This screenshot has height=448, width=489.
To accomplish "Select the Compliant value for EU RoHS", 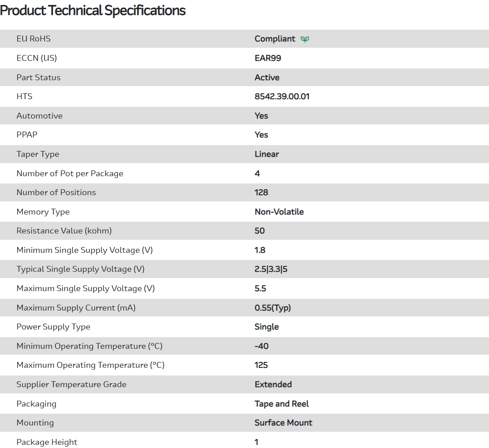I will 275,39.
